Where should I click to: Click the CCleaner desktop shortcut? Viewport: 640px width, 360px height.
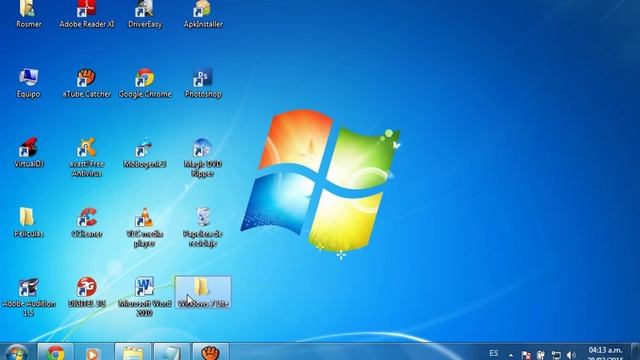87,223
